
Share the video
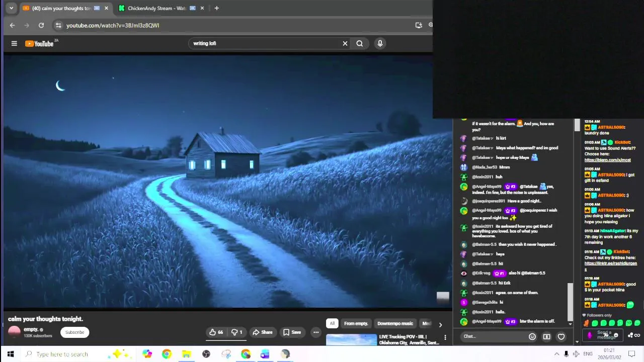click(263, 332)
